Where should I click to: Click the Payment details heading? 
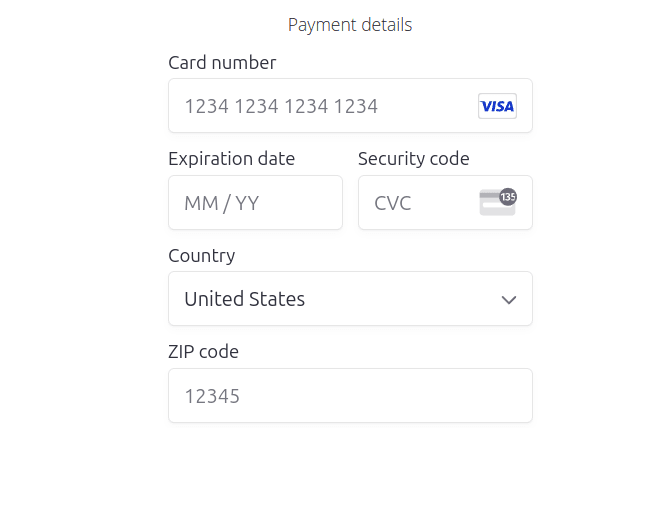pyautogui.click(x=350, y=25)
